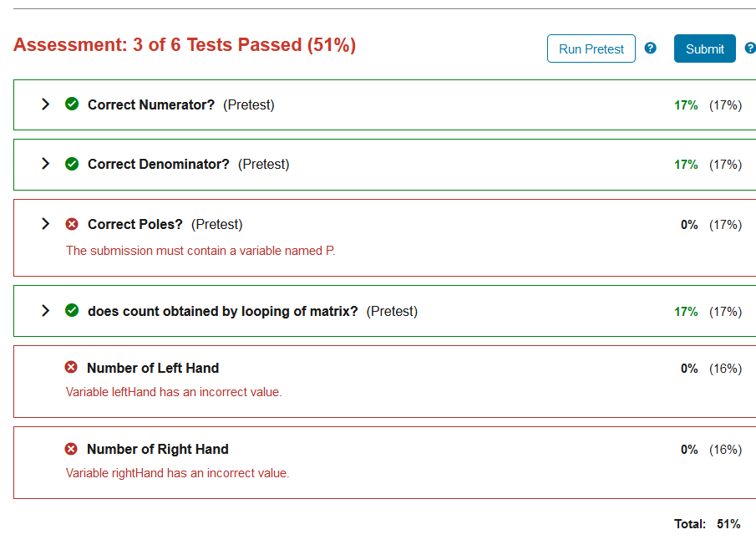Viewport: 756px width, 550px height.
Task: Click the red error icon on Number of Left Hand
Action: (x=72, y=365)
